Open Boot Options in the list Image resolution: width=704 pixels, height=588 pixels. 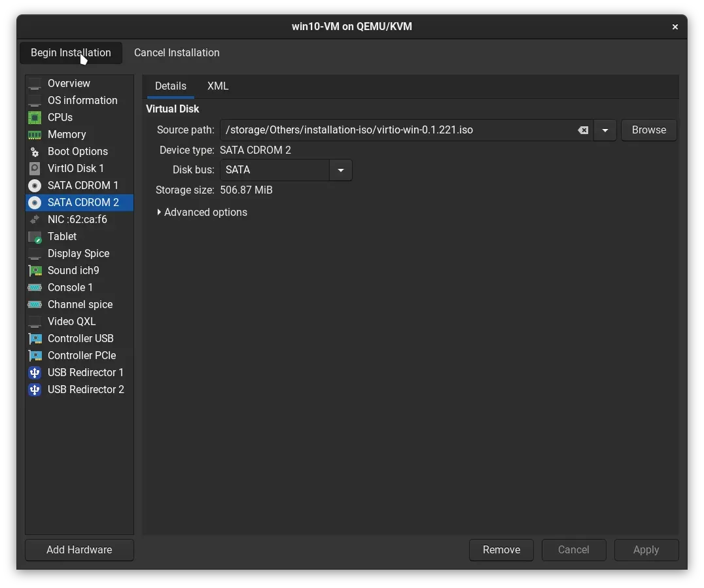(x=79, y=152)
